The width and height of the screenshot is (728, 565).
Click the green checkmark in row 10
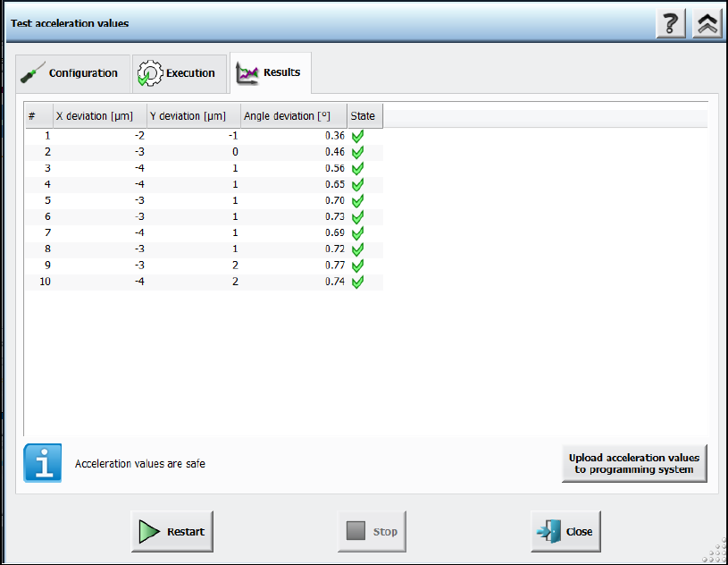(x=357, y=282)
